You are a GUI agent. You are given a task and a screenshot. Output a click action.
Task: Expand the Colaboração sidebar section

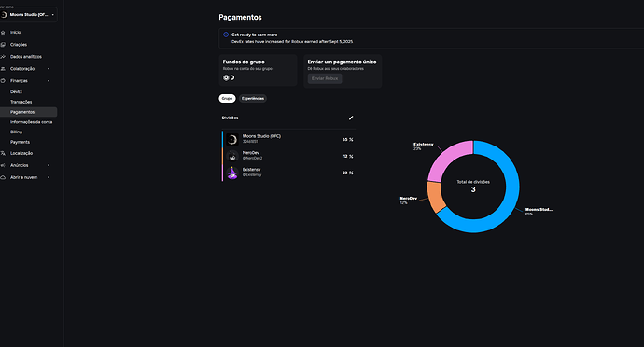(x=48, y=69)
